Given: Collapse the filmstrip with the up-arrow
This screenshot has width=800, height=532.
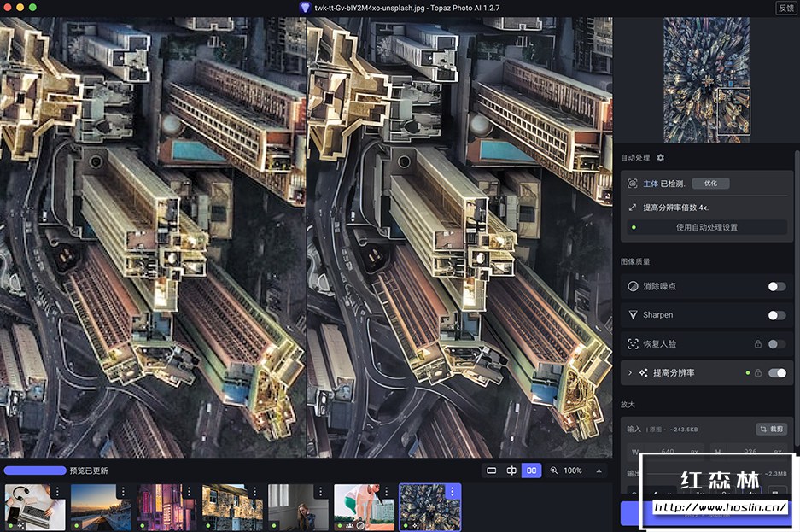Looking at the screenshot, I should coord(599,471).
